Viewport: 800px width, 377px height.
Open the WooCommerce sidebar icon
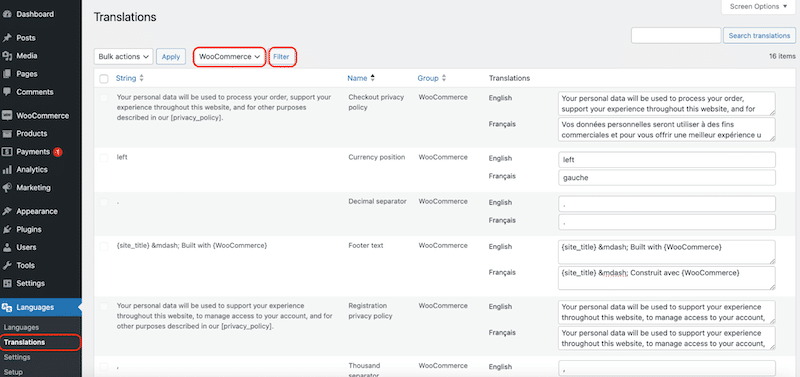pyautogui.click(x=7, y=116)
